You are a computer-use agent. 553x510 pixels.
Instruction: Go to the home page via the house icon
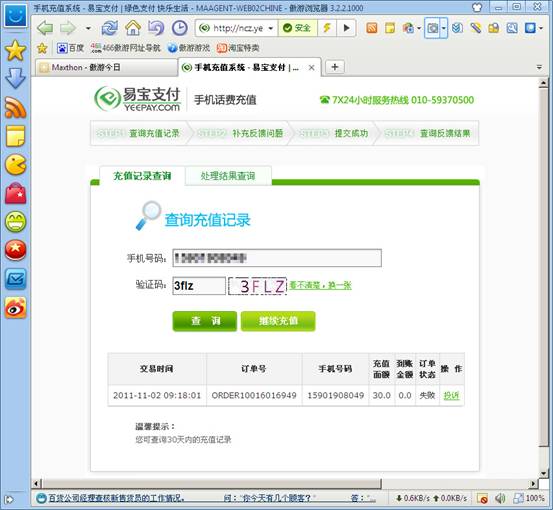pos(133,28)
